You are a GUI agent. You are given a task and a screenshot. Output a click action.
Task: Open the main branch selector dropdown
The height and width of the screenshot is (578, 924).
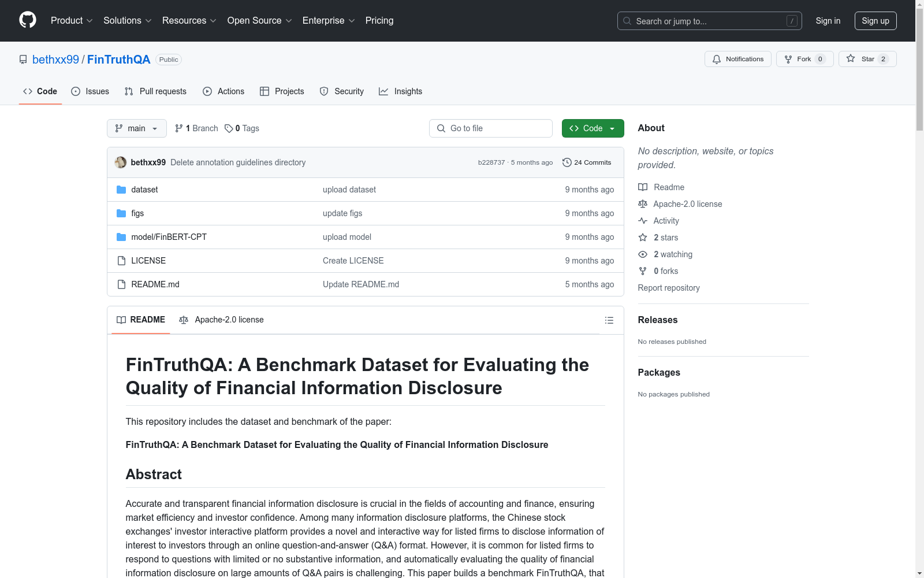137,128
